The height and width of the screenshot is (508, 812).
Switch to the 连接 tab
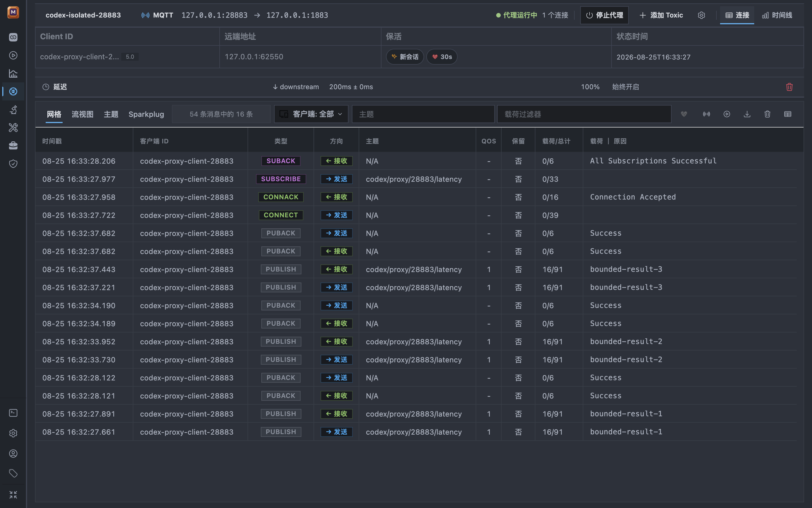(x=737, y=15)
